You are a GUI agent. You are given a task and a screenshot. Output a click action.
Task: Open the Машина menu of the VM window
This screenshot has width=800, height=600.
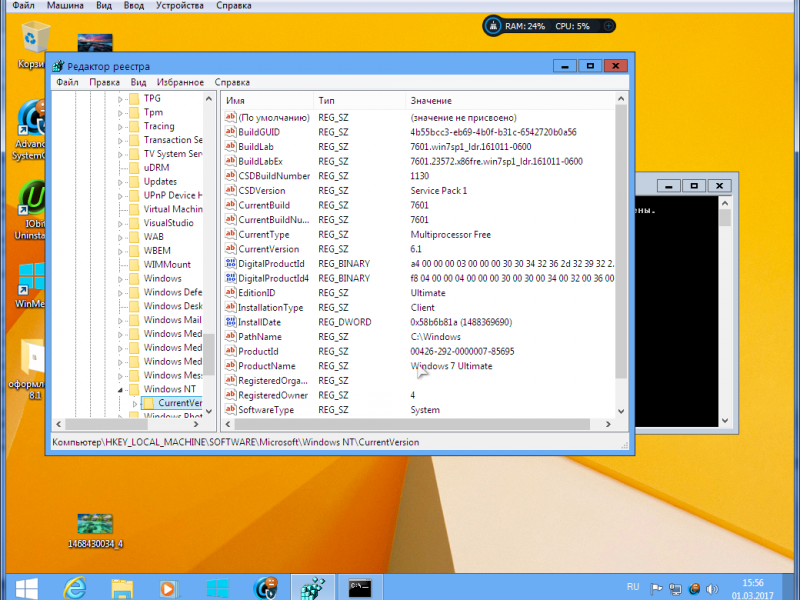point(65,6)
